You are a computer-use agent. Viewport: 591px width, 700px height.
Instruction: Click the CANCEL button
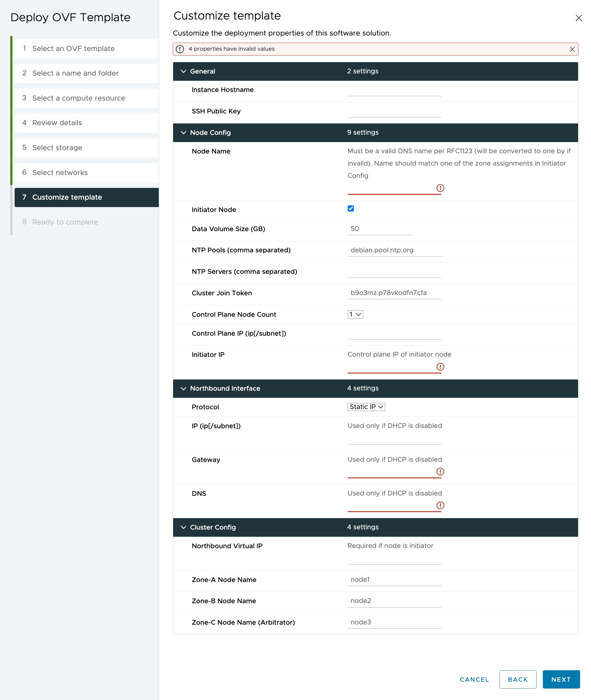[474, 679]
